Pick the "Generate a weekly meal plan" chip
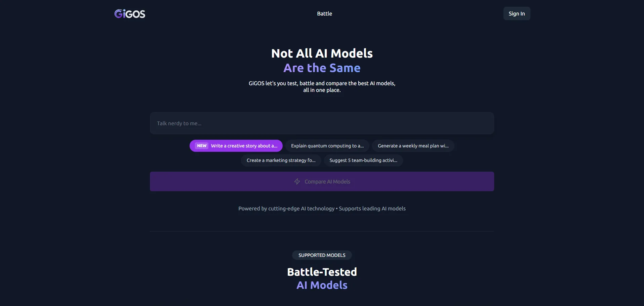 (413, 146)
